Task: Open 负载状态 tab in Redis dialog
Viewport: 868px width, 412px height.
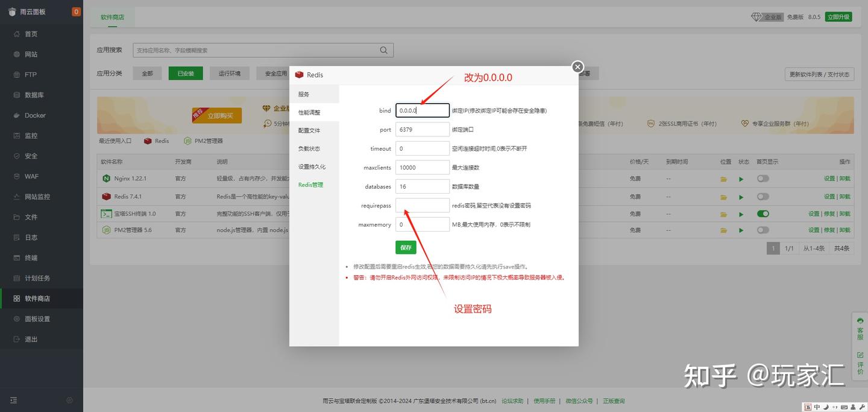Action: 314,148
